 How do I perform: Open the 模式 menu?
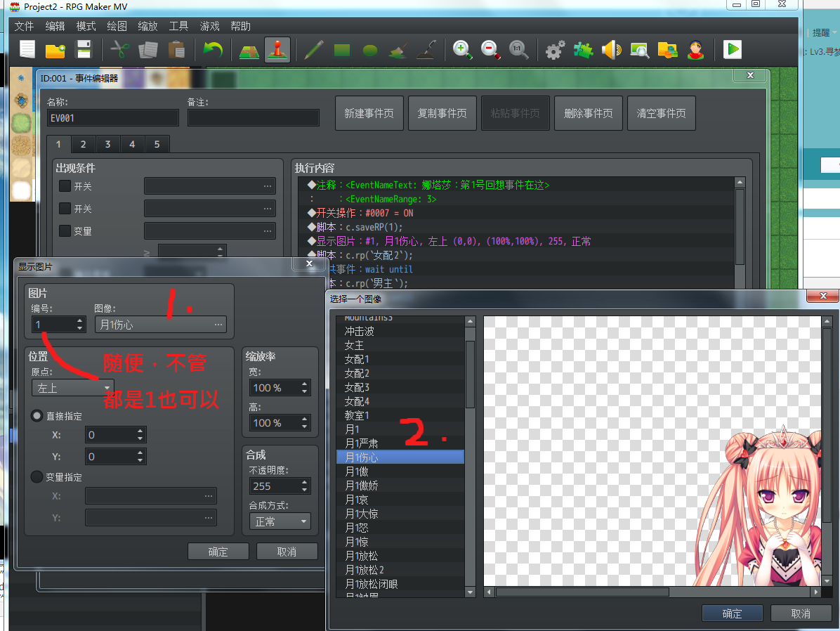click(x=86, y=26)
